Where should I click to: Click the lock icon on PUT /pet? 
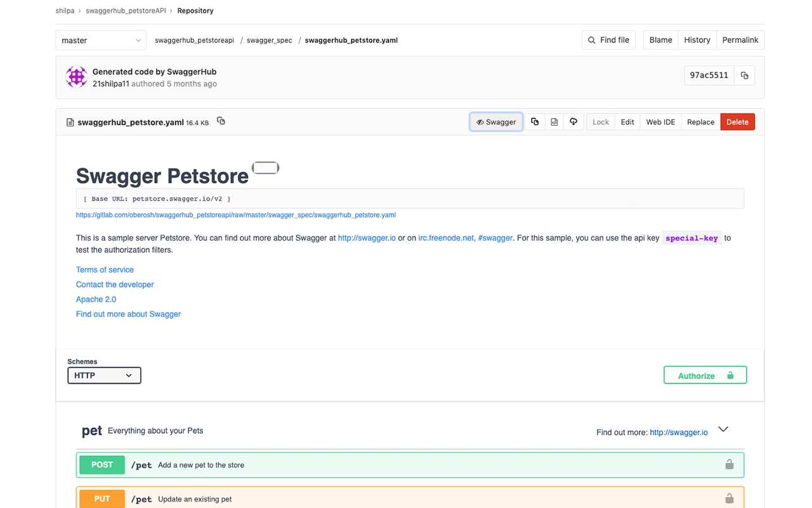pos(730,498)
